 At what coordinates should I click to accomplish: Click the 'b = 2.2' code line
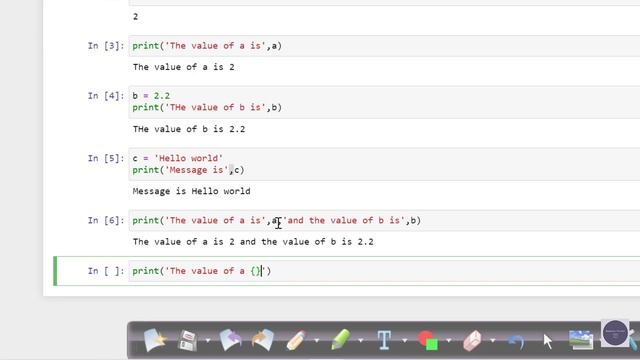tap(151, 96)
